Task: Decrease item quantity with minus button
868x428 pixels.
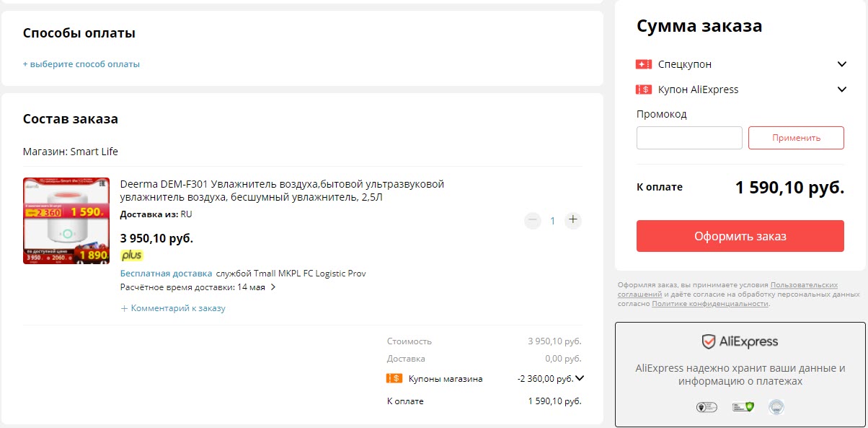Action: click(533, 220)
